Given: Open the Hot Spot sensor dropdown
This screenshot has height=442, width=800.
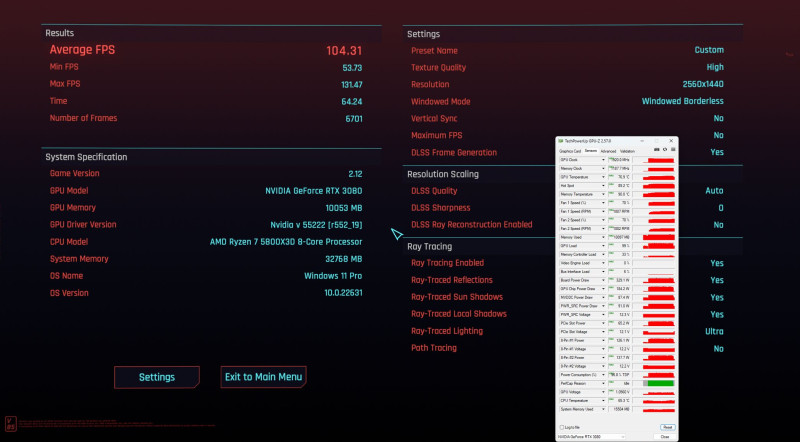Looking at the screenshot, I should (x=603, y=186).
